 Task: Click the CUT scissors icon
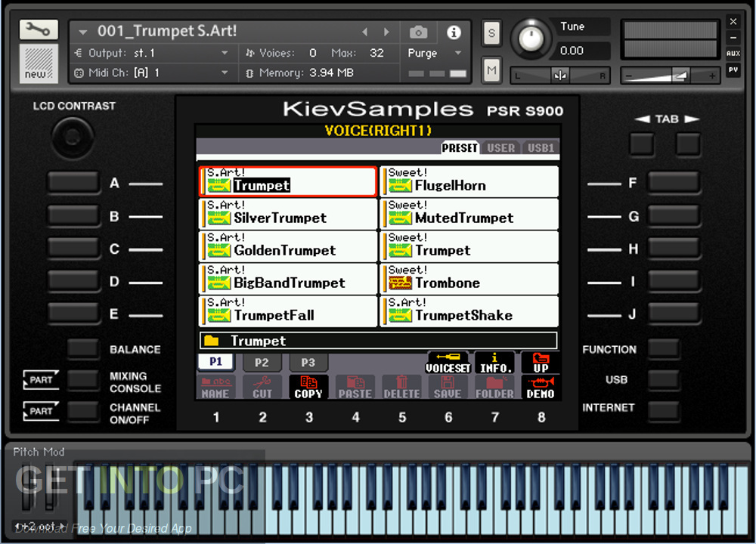click(x=262, y=388)
